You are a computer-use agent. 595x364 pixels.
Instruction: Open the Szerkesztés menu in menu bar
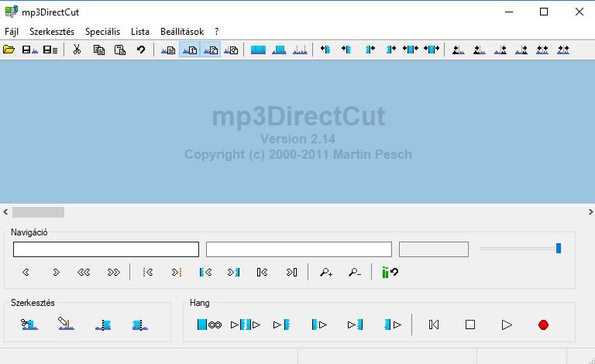(x=52, y=32)
